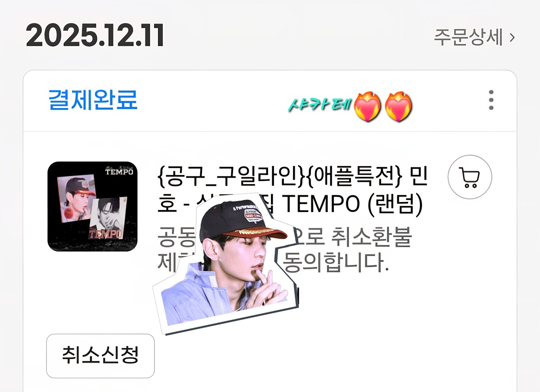Tap the cutout photo sticker with cap
This screenshot has height=392, width=540.
(x=225, y=266)
